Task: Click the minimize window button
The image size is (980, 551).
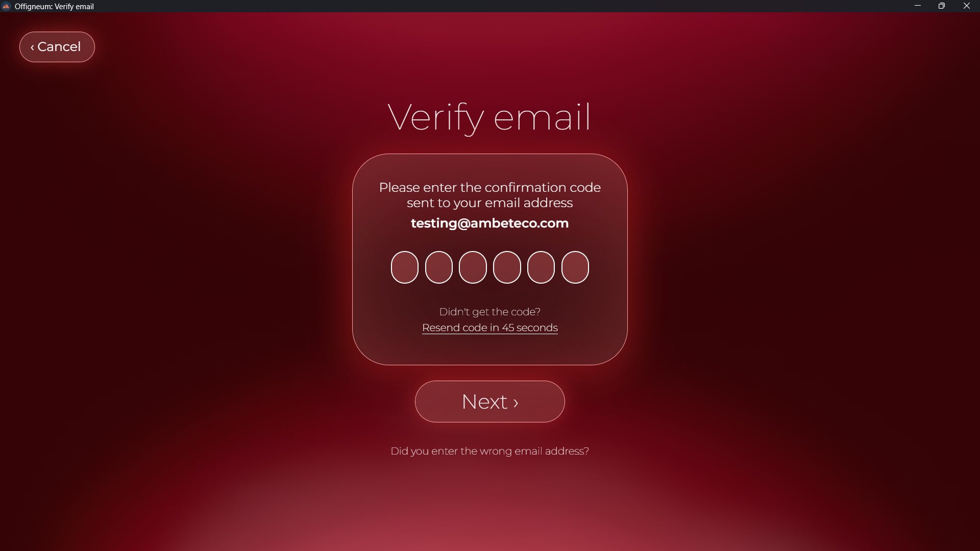Action: click(x=917, y=6)
